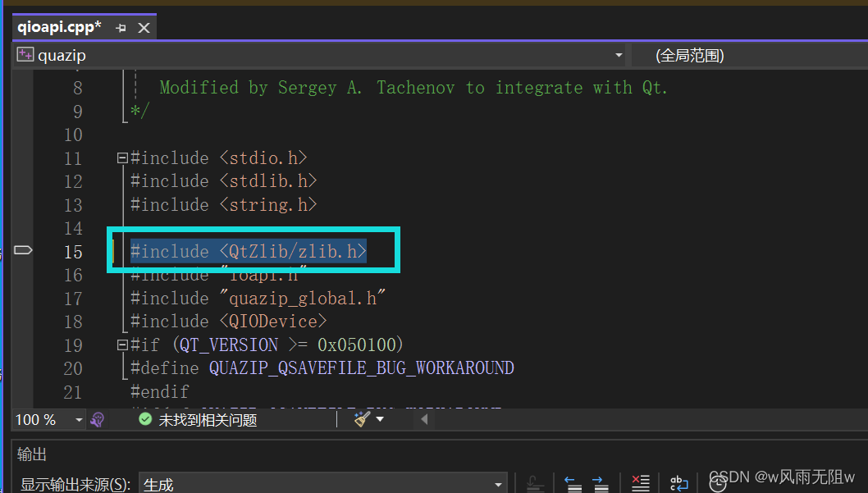Close the qioapi.cpp tab
Image resolution: width=868 pixels, height=493 pixels.
point(144,28)
